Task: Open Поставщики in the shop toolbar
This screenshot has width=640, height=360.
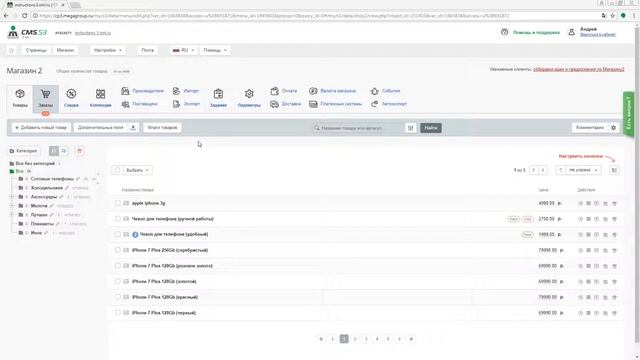Action: coord(139,104)
